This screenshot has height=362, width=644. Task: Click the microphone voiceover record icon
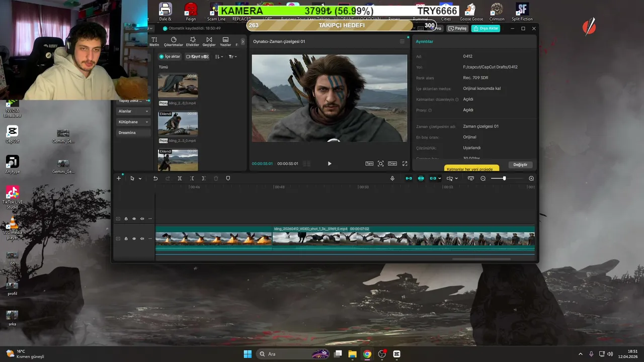point(392,178)
